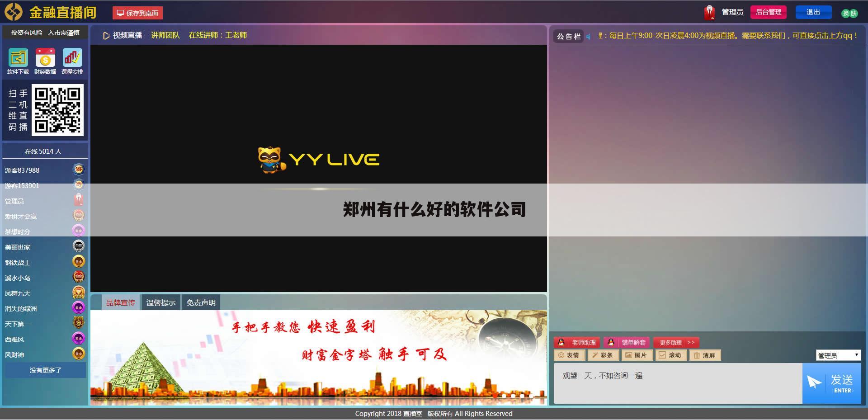Select user 天下第一 in list

[x=45, y=324]
